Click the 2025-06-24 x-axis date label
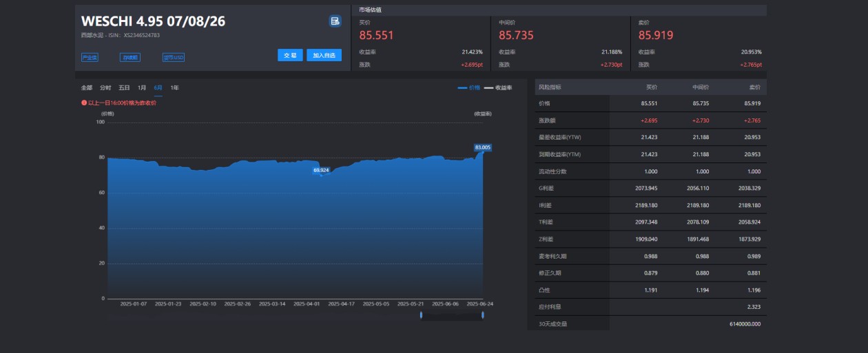Viewport: 868px width, 353px height. tap(479, 303)
